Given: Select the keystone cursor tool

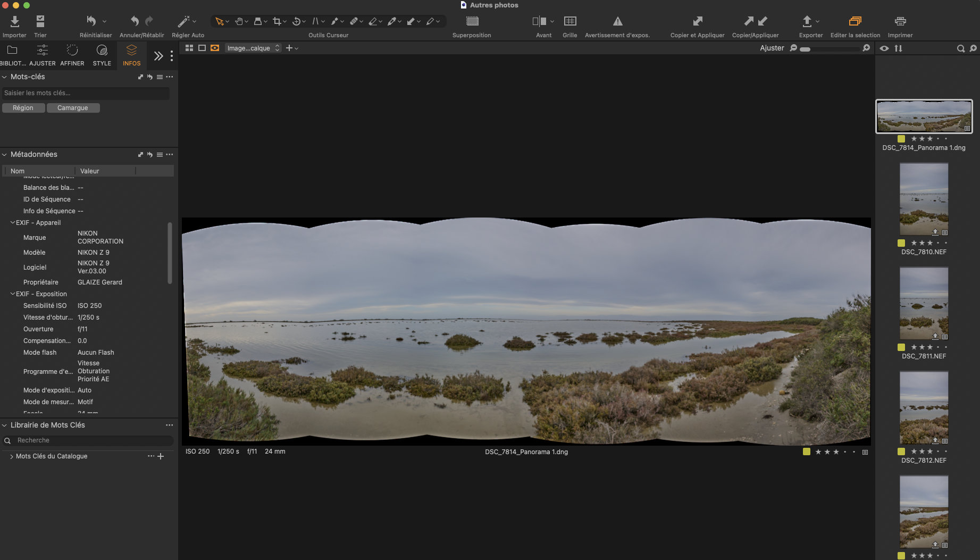Looking at the screenshot, I should [316, 21].
